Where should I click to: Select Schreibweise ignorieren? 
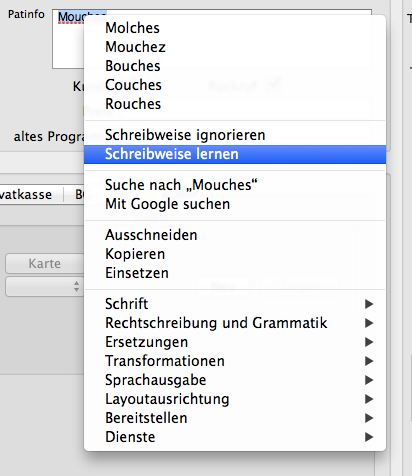[x=235, y=135]
